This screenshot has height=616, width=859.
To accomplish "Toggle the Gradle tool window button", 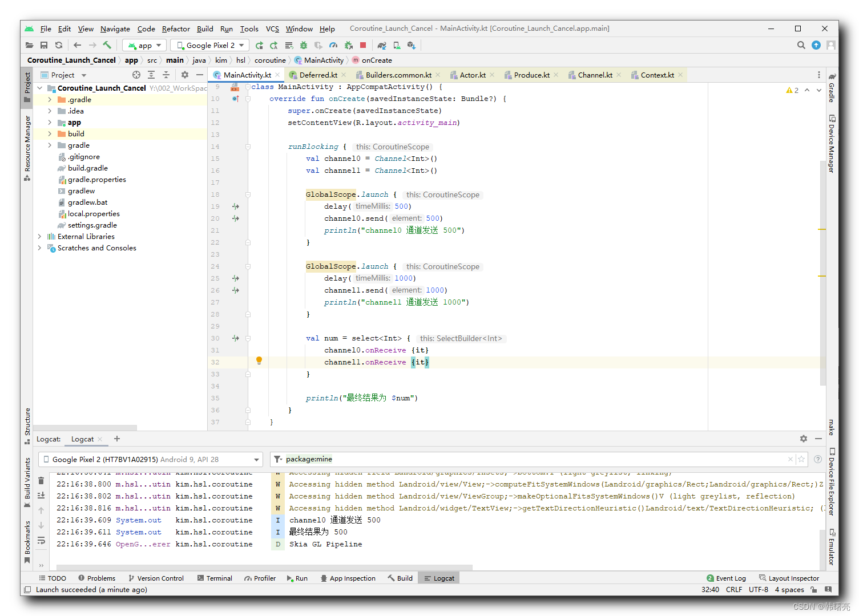I will (832, 87).
